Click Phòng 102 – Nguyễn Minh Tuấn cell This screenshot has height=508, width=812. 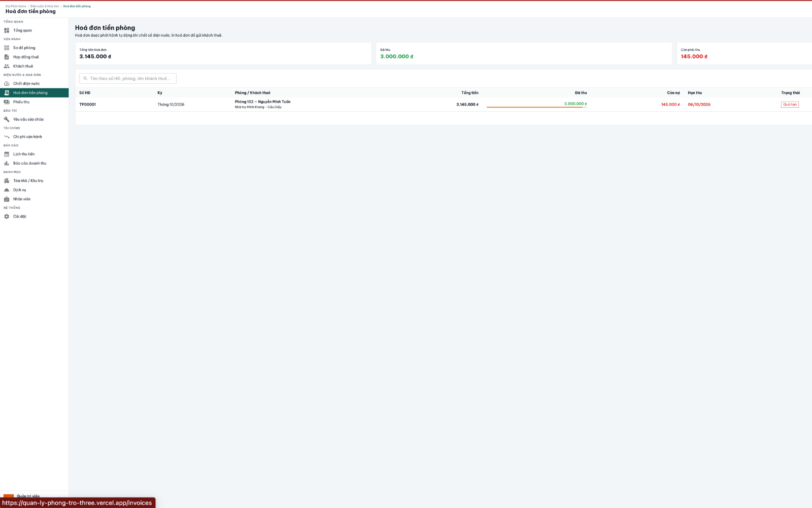point(262,102)
